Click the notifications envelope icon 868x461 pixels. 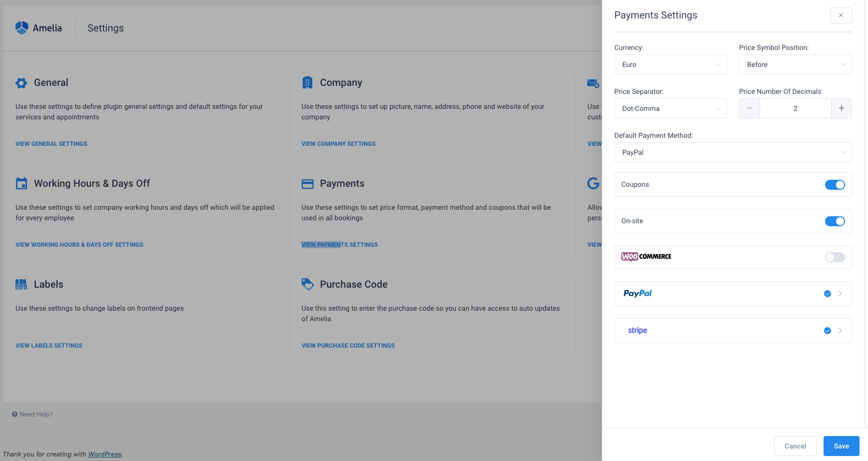[x=593, y=83]
